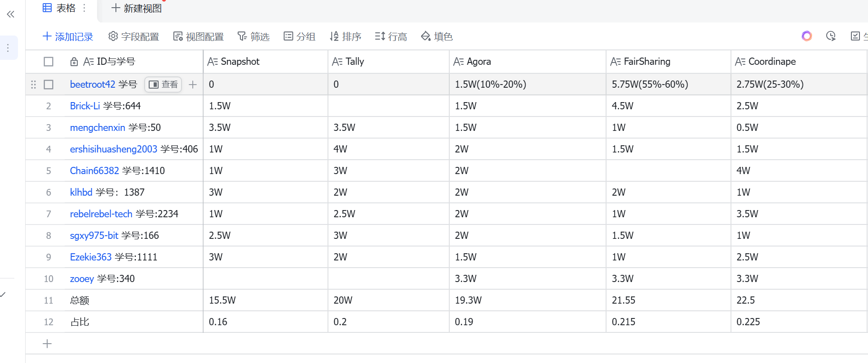Image resolution: width=868 pixels, height=363 pixels.
Task: Open the group (分组) tool
Action: point(299,36)
